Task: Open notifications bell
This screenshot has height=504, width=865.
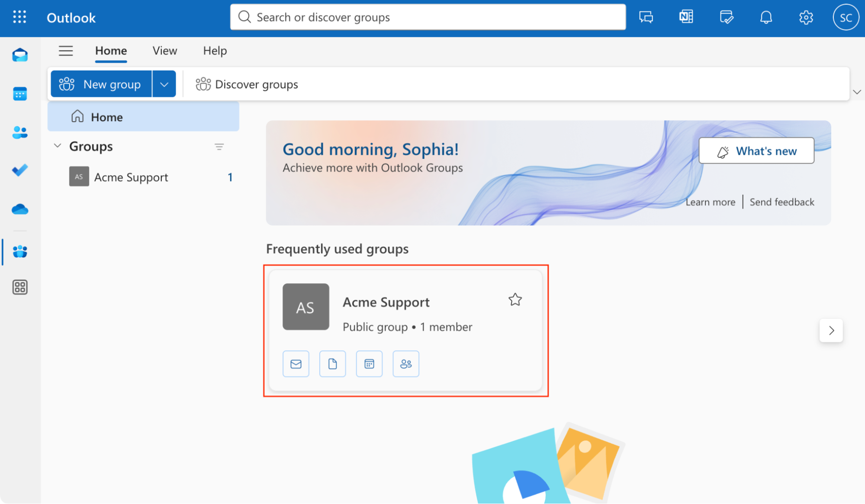Action: click(x=766, y=17)
